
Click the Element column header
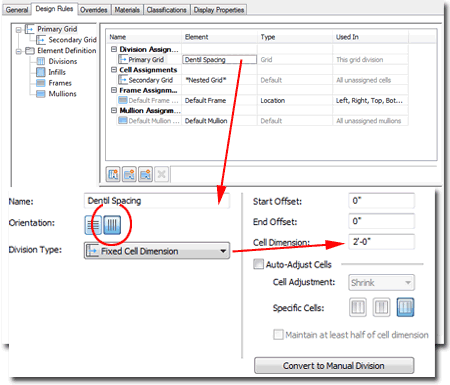pyautogui.click(x=219, y=37)
